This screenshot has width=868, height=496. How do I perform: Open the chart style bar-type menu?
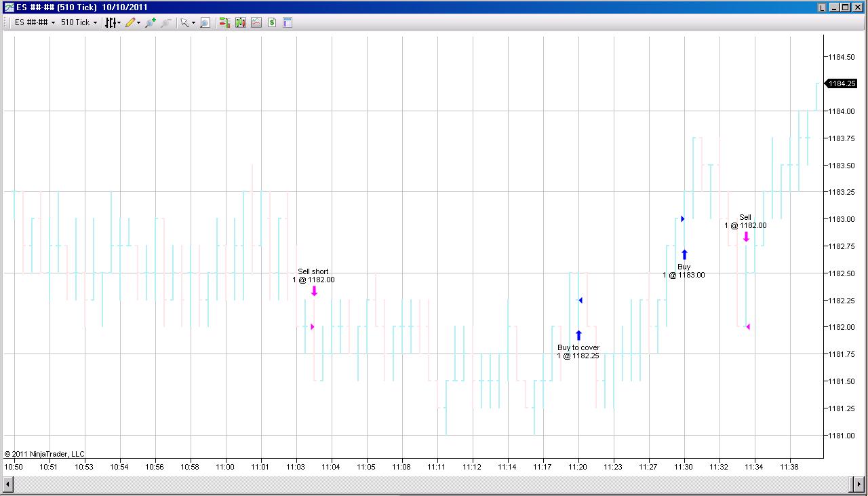click(113, 22)
